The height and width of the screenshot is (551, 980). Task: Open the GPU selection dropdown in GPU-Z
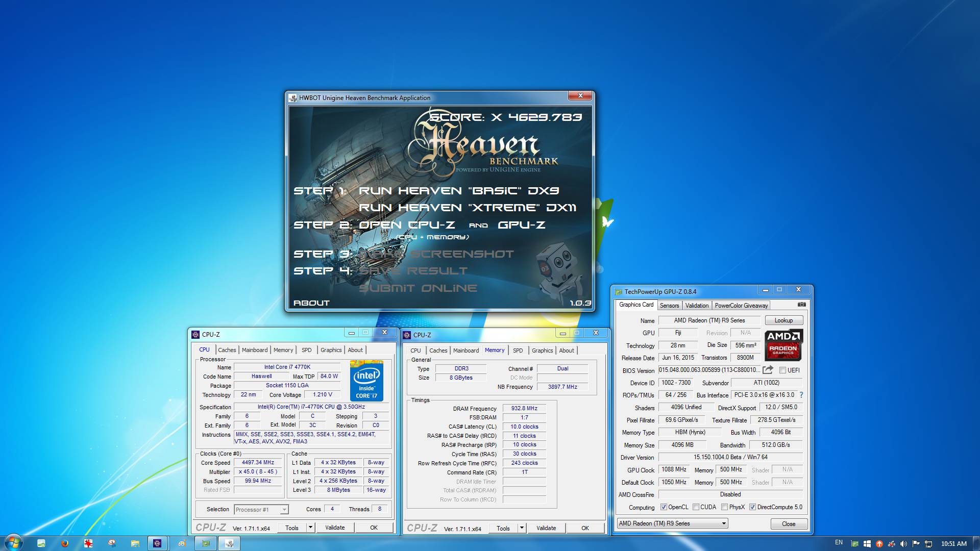(672, 523)
